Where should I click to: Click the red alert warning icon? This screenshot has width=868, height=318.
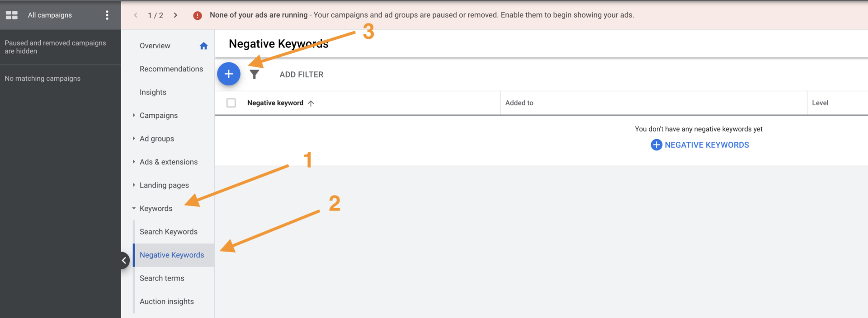pyautogui.click(x=198, y=15)
